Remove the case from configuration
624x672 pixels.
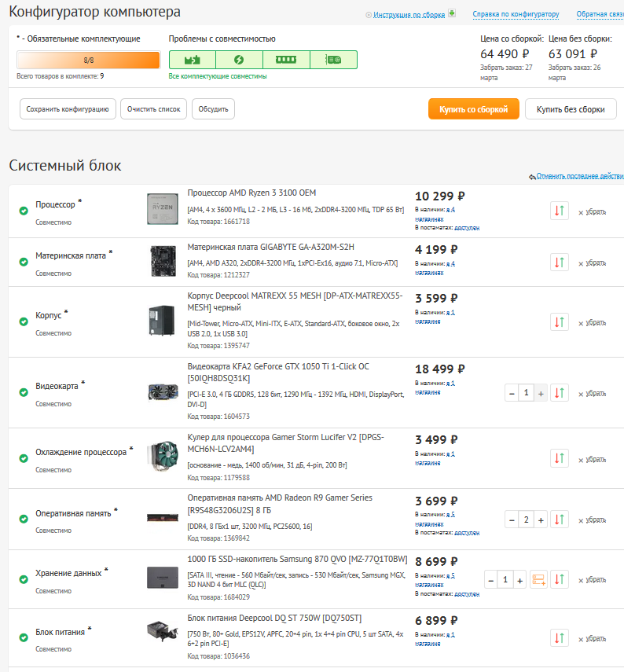click(x=592, y=323)
